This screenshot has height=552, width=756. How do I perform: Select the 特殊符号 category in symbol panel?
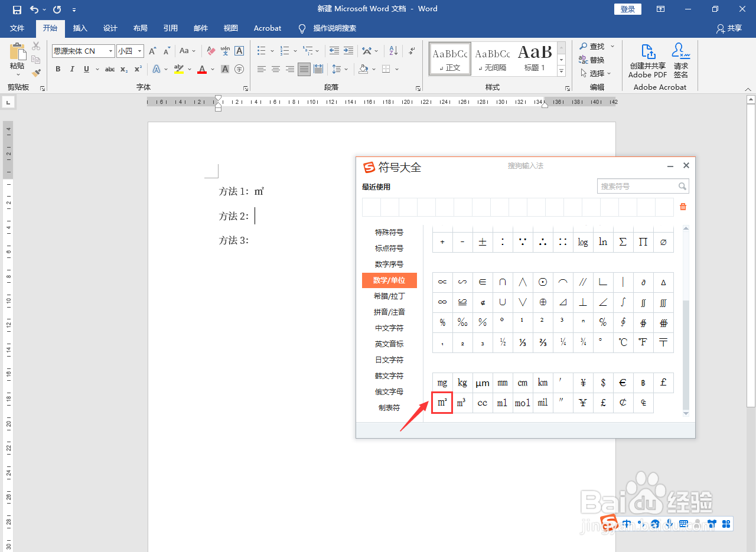pyautogui.click(x=389, y=233)
